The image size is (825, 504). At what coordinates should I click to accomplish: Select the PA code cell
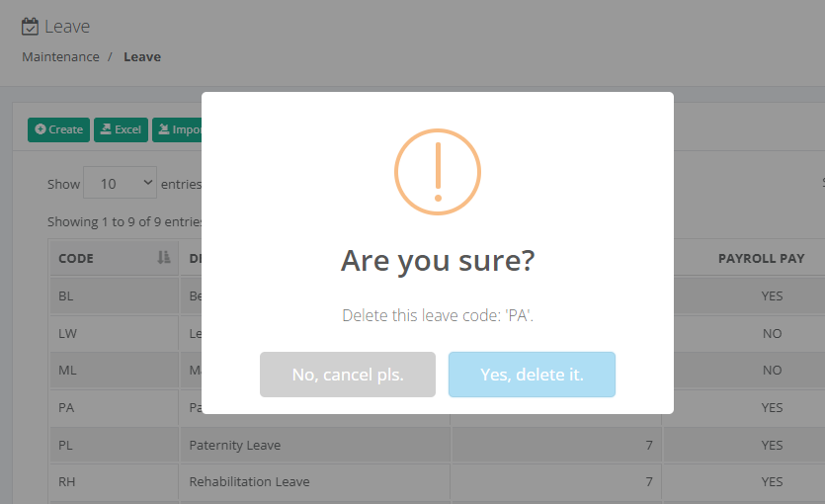(114, 408)
